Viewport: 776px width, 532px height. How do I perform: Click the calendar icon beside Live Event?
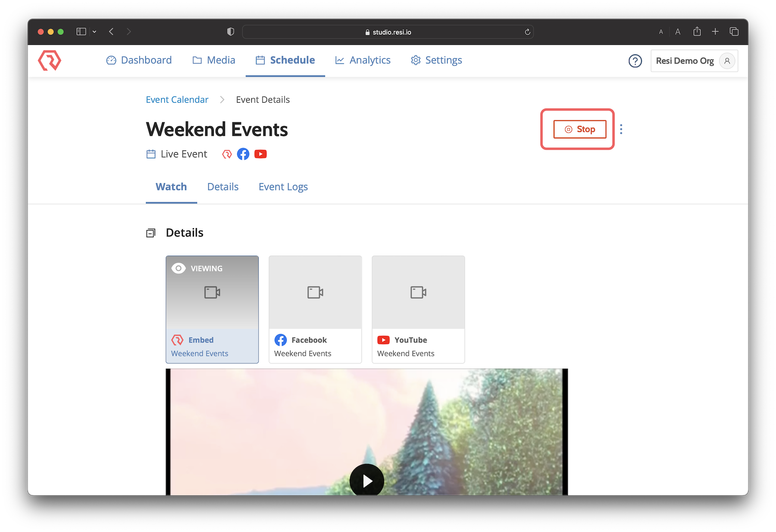151,154
